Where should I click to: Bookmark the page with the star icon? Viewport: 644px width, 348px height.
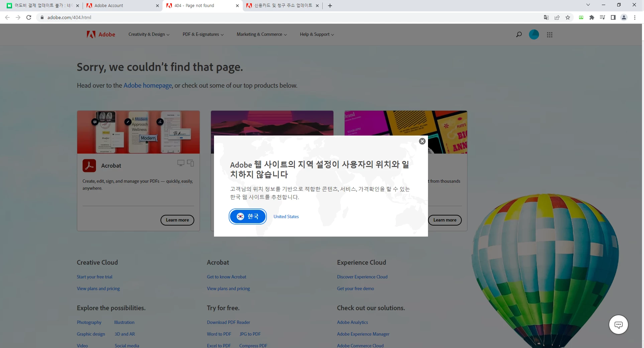click(568, 17)
